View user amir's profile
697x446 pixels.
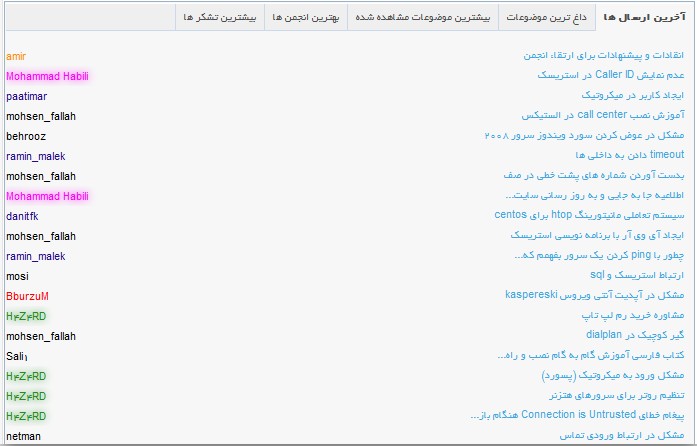[19, 56]
